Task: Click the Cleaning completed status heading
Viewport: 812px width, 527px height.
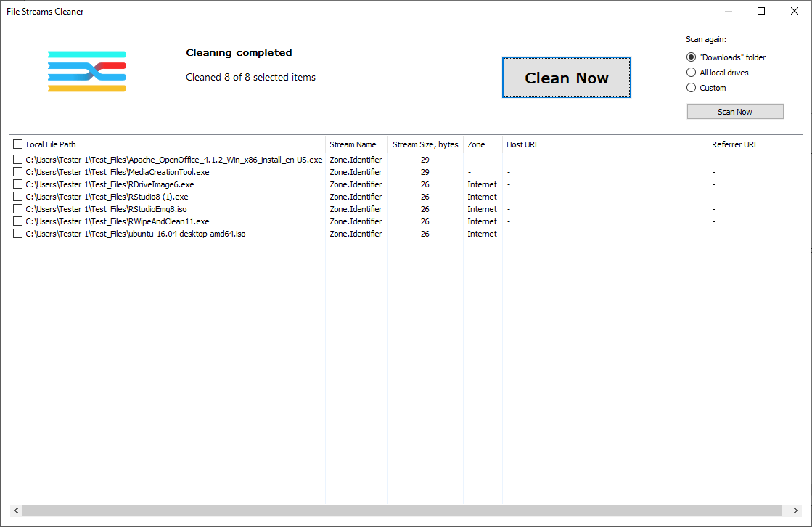Action: 239,53
